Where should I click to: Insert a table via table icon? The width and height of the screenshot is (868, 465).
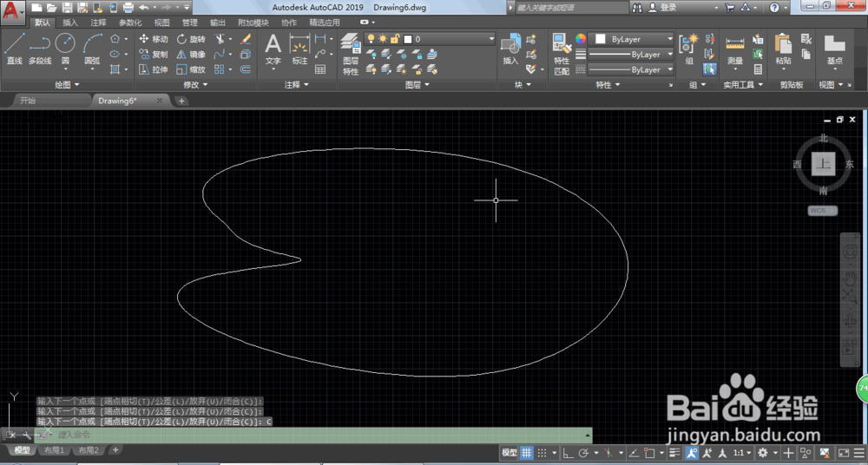(x=320, y=69)
